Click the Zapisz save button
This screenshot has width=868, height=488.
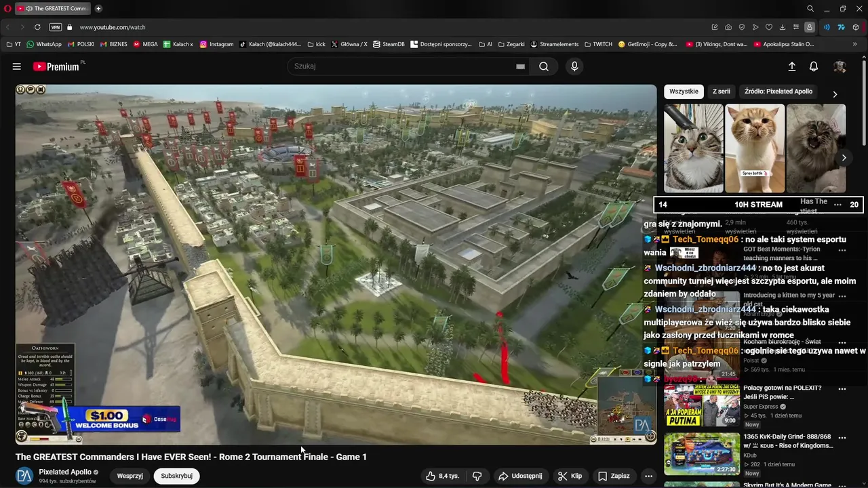[x=614, y=476]
